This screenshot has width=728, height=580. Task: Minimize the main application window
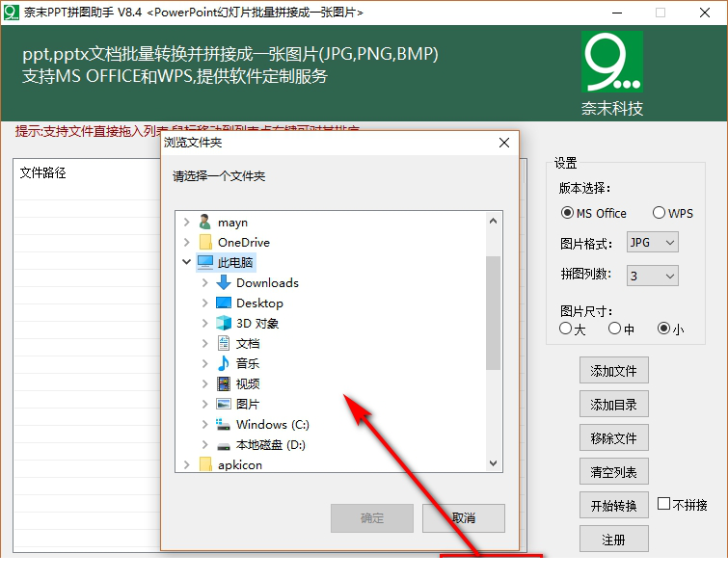coord(617,13)
